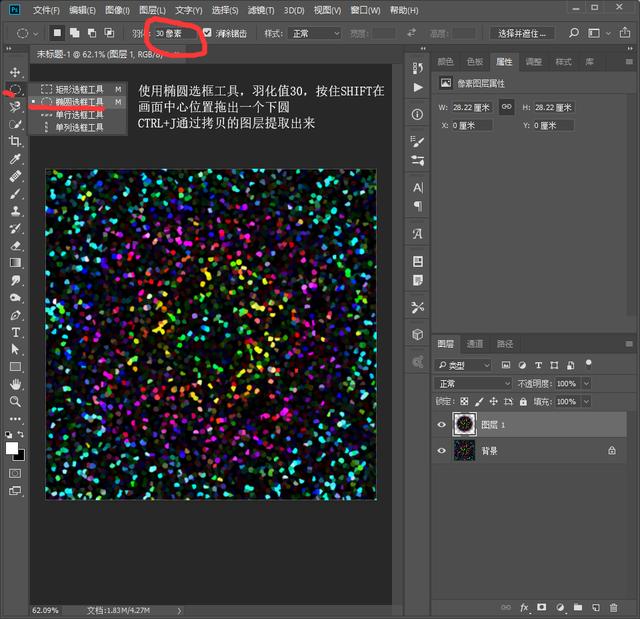
Task: Click the delete layer trash icon
Action: pyautogui.click(x=613, y=607)
